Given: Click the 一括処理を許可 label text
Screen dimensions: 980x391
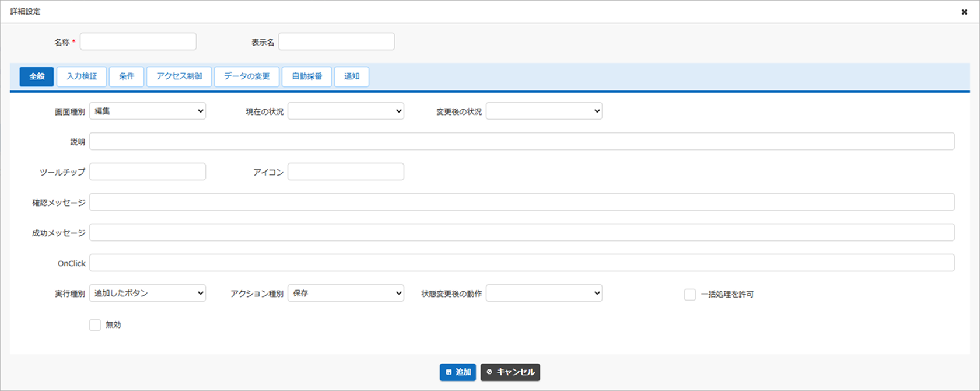Looking at the screenshot, I should pyautogui.click(x=727, y=295).
